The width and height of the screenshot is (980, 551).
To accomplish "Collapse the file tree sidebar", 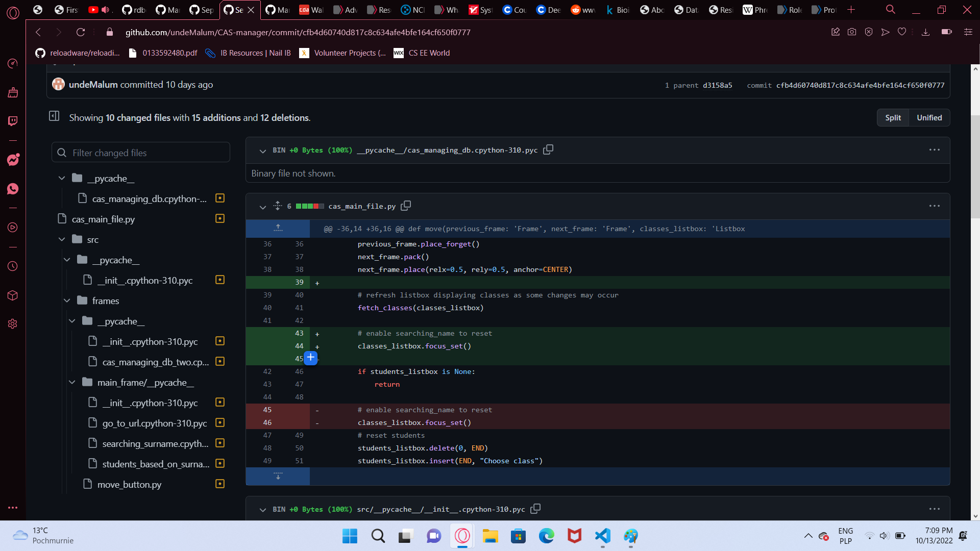I will coord(54,116).
